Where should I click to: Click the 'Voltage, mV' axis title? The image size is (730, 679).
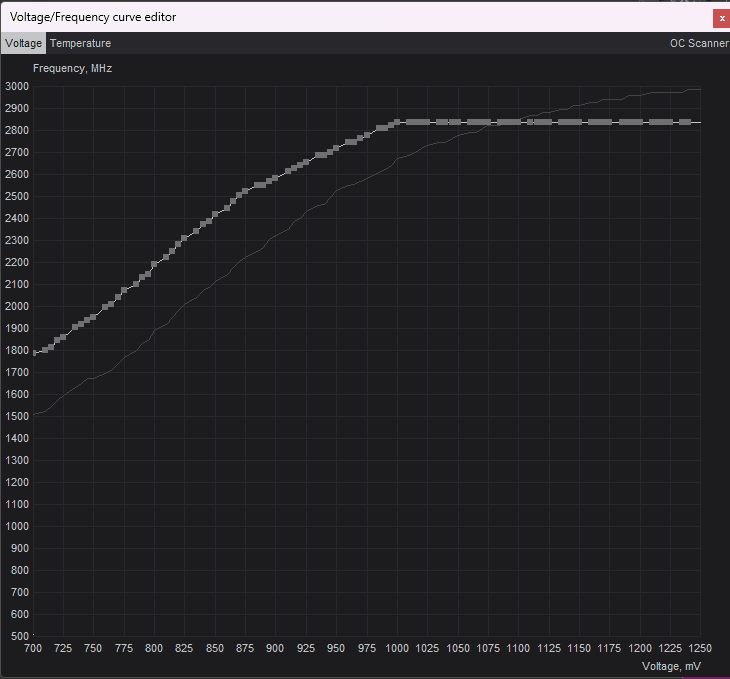click(x=671, y=666)
